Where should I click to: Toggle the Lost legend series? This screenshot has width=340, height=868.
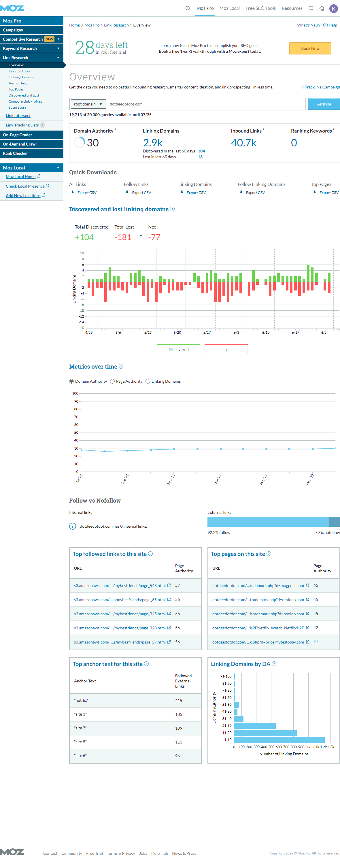click(x=226, y=349)
